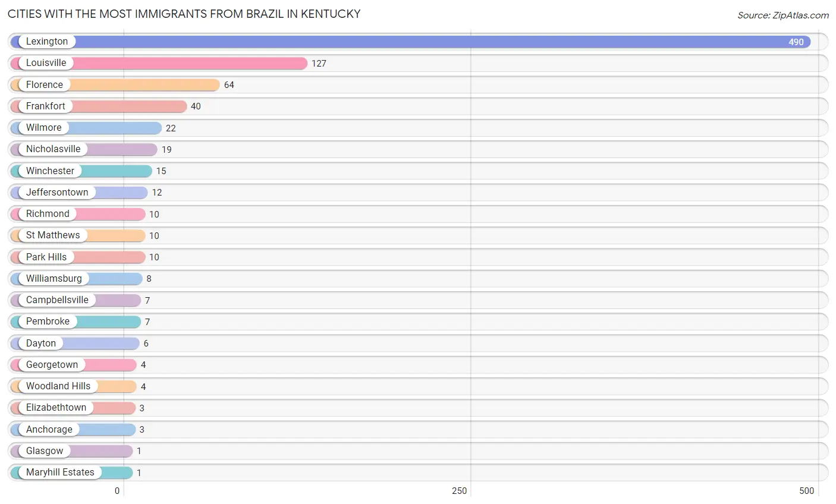This screenshot has width=836, height=504.
Task: Click the 15 value next to Winchester
Action: [x=161, y=171]
